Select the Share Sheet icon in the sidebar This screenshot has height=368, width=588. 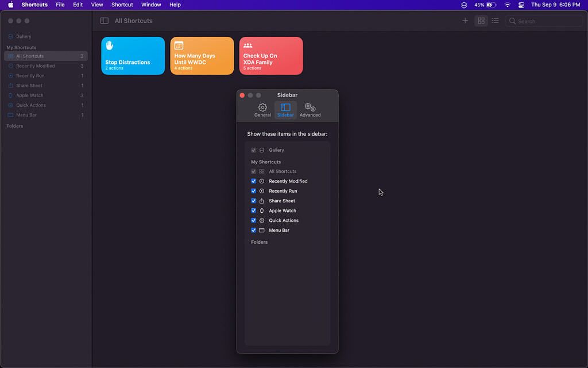pos(11,85)
